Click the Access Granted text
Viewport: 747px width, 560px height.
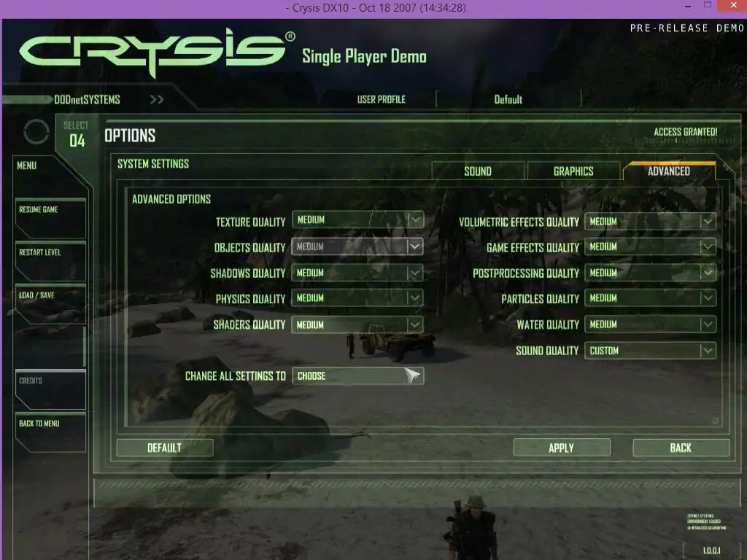pyautogui.click(x=686, y=132)
